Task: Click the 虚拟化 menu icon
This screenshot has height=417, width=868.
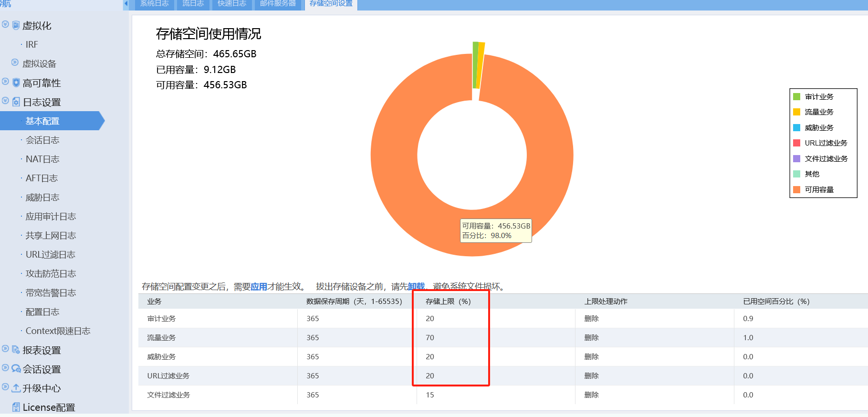Action: (16, 25)
